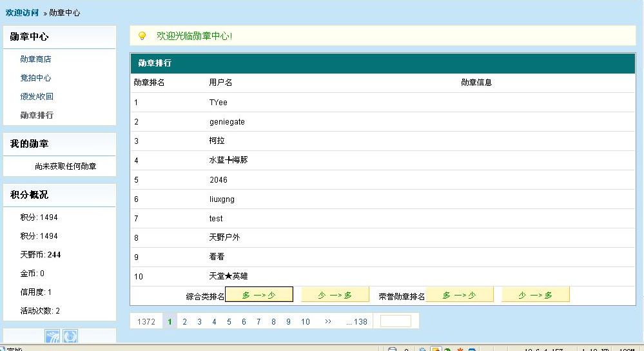
Task: Click username liuxgng in rank 6
Action: tap(222, 199)
